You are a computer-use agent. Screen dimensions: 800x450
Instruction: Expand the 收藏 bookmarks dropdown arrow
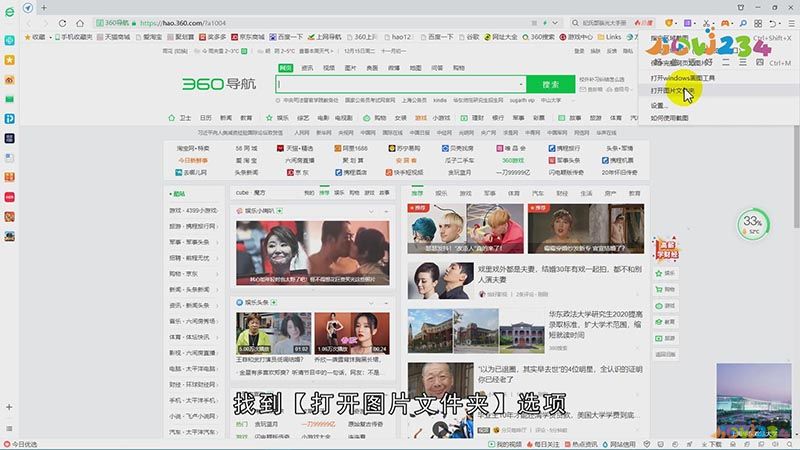[51, 37]
